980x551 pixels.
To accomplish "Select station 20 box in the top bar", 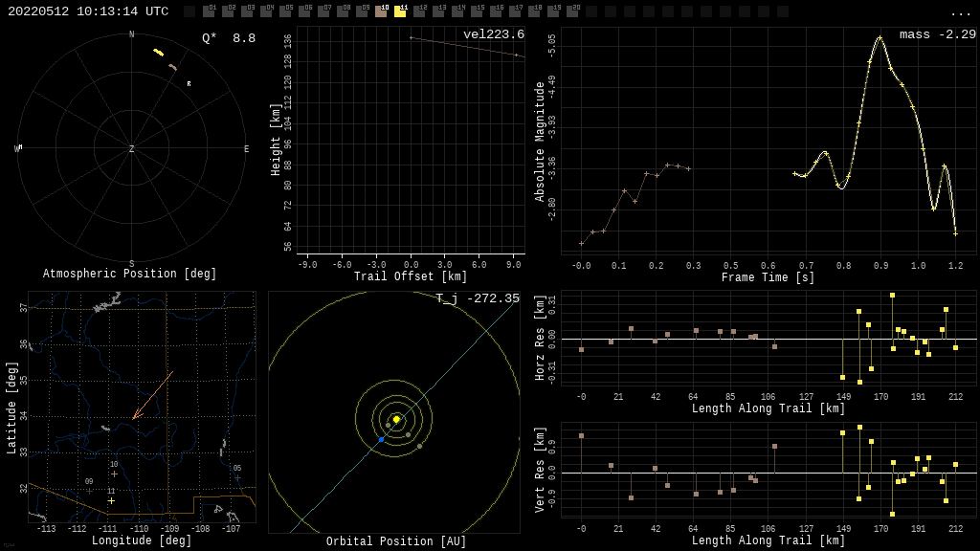I will 572,11.
